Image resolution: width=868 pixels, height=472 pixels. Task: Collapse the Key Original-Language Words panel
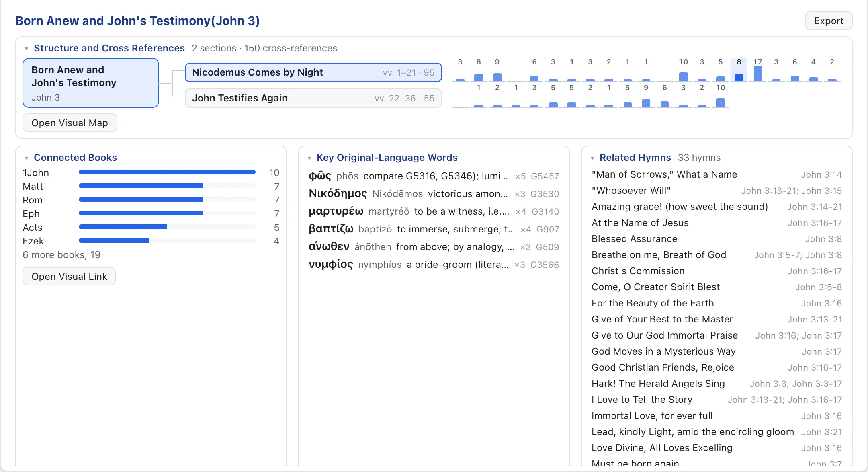point(309,158)
